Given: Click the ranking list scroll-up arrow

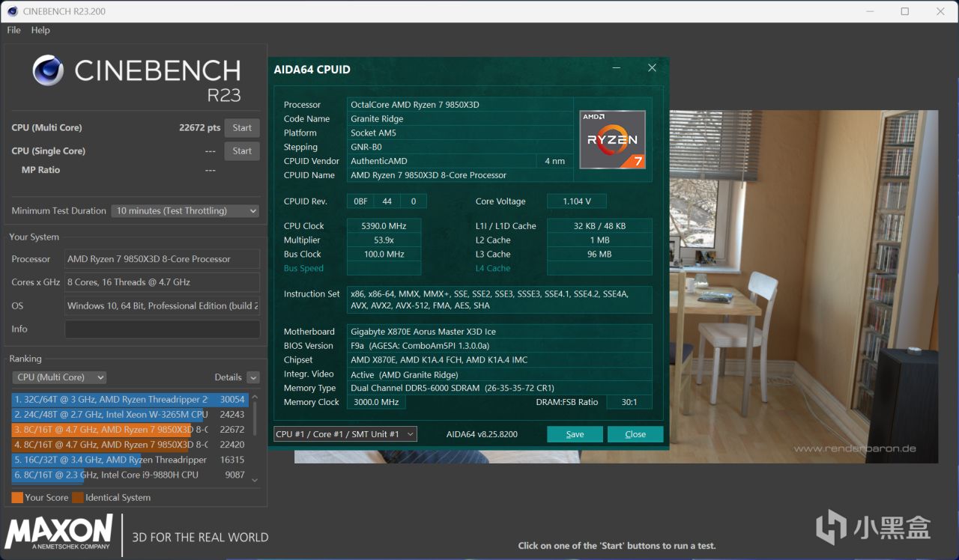Looking at the screenshot, I should pyautogui.click(x=255, y=398).
